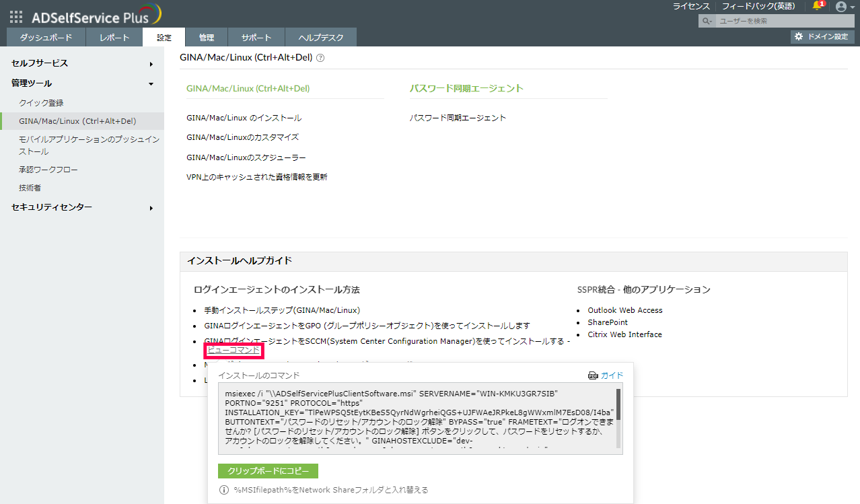Click the インストールヘルプガイド panel header

coord(513,261)
